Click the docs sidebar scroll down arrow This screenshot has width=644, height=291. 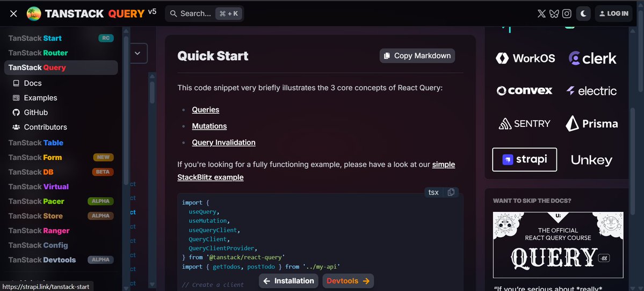(152, 284)
